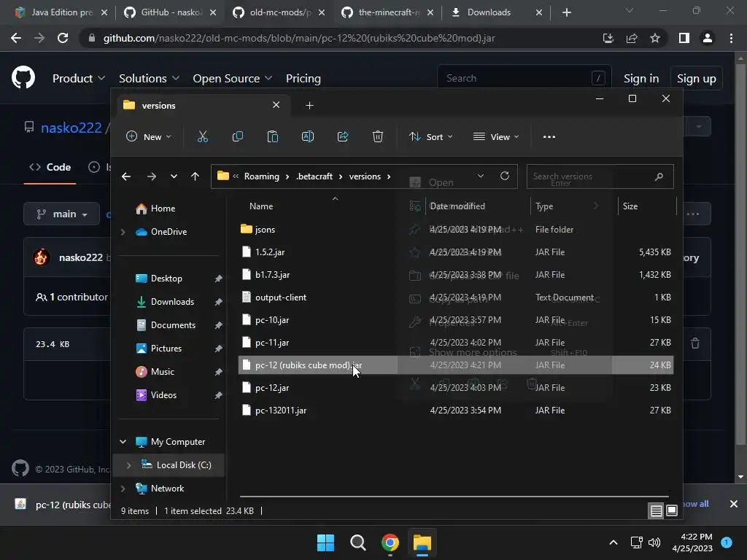The height and width of the screenshot is (560, 747).
Task: Open Windows Start menu
Action: click(x=326, y=542)
